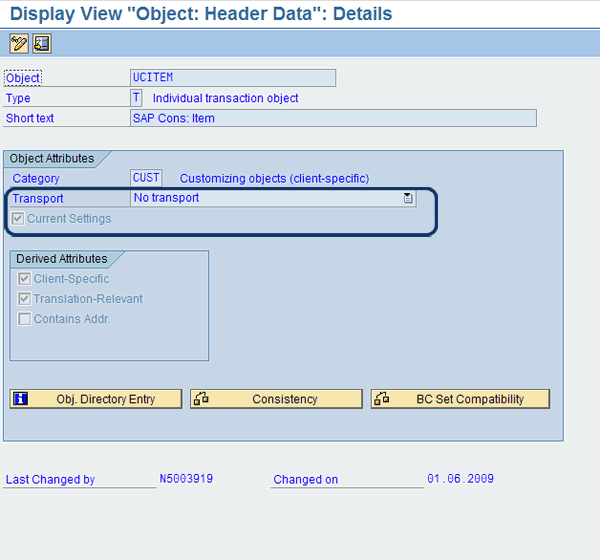This screenshot has width=600, height=560.
Task: Click the Category field showing CUST
Action: pyautogui.click(x=146, y=178)
